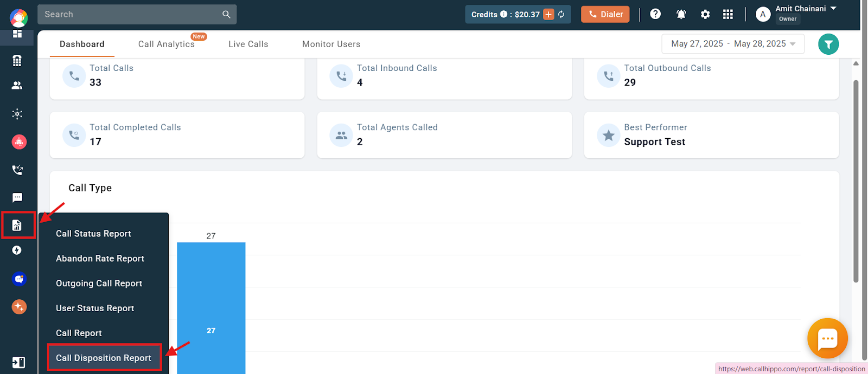
Task: Click the scrollbar up arrow
Action: 856,63
